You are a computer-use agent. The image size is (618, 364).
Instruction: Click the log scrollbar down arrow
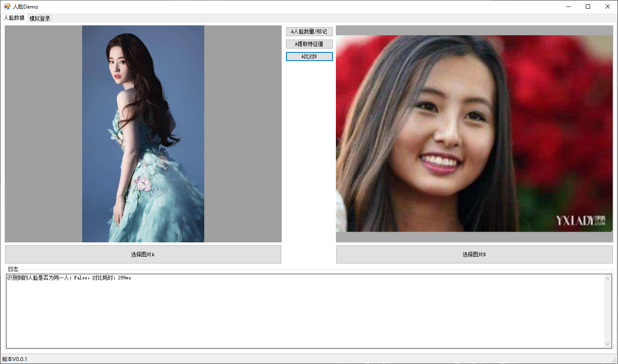(x=608, y=344)
